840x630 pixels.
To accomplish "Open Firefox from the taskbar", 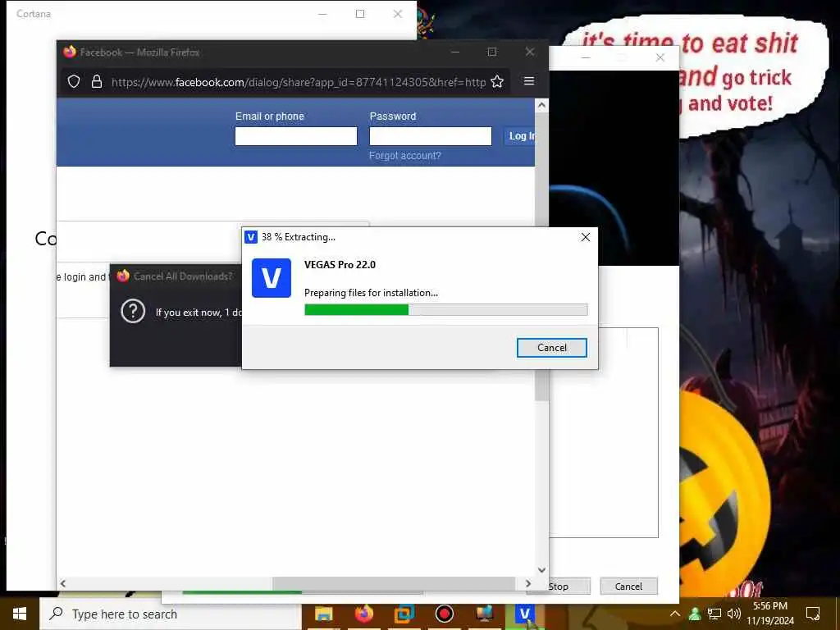I will (x=363, y=614).
